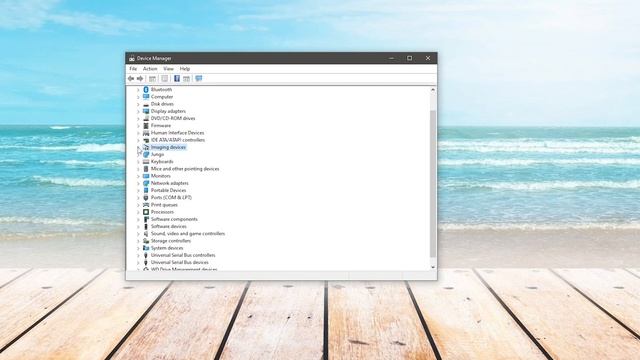Click the Show/Hide Action Pane toolbar icon
This screenshot has width=640, height=360.
[x=187, y=78]
